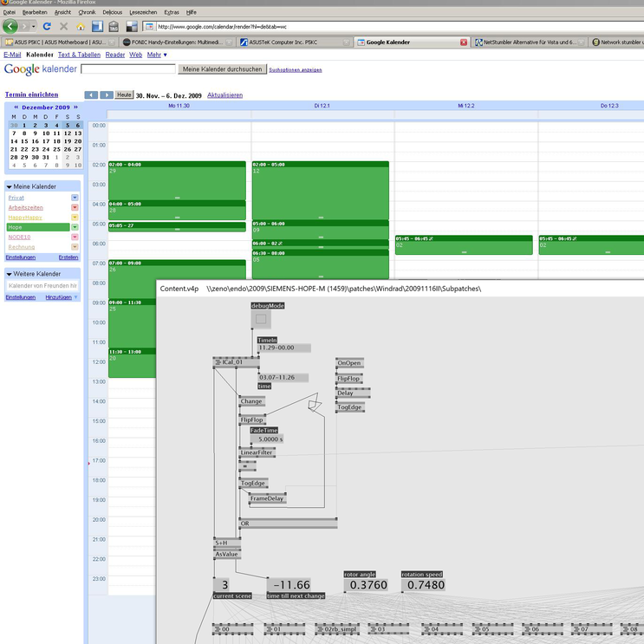Click the calendar search input field
The height and width of the screenshot is (644, 644).
tap(128, 68)
